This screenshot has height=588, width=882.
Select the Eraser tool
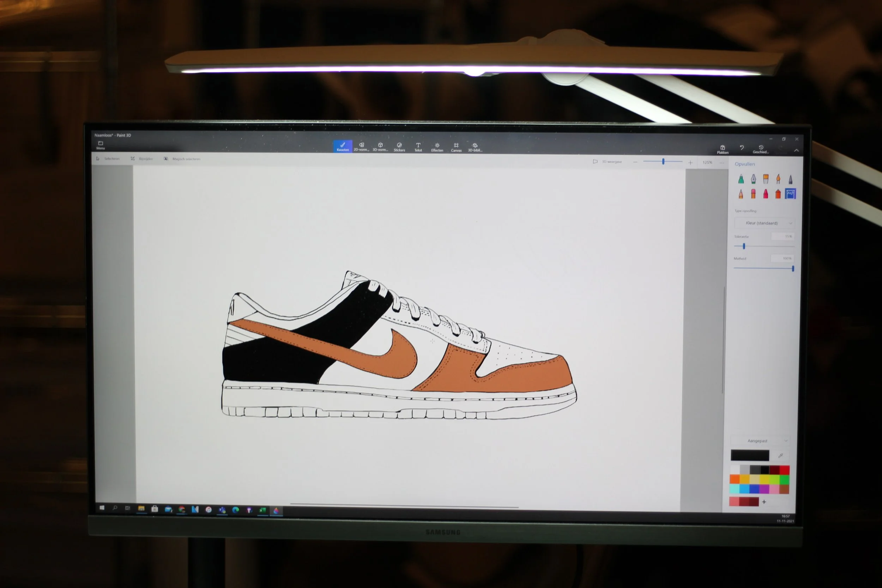pyautogui.click(x=753, y=194)
